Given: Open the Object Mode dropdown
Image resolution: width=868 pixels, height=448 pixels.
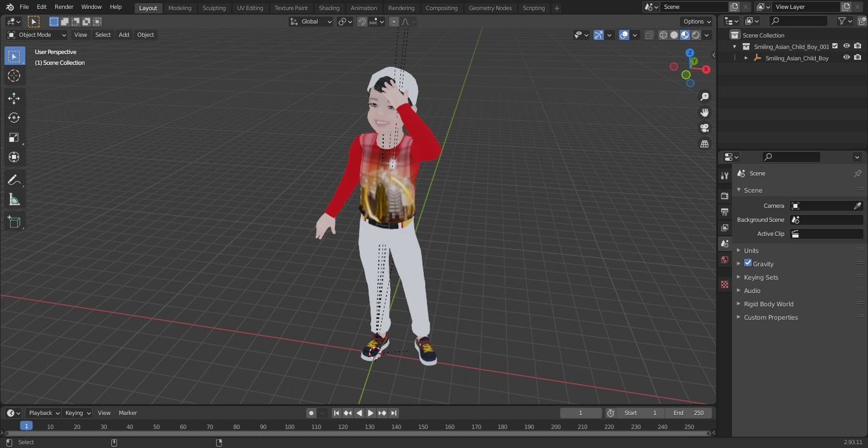Looking at the screenshot, I should pyautogui.click(x=36, y=35).
